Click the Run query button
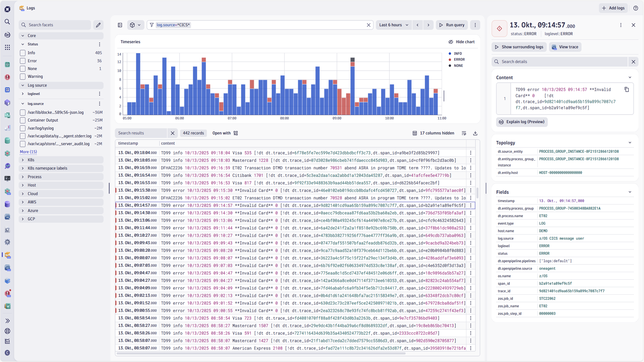644x362 pixels. [451, 25]
